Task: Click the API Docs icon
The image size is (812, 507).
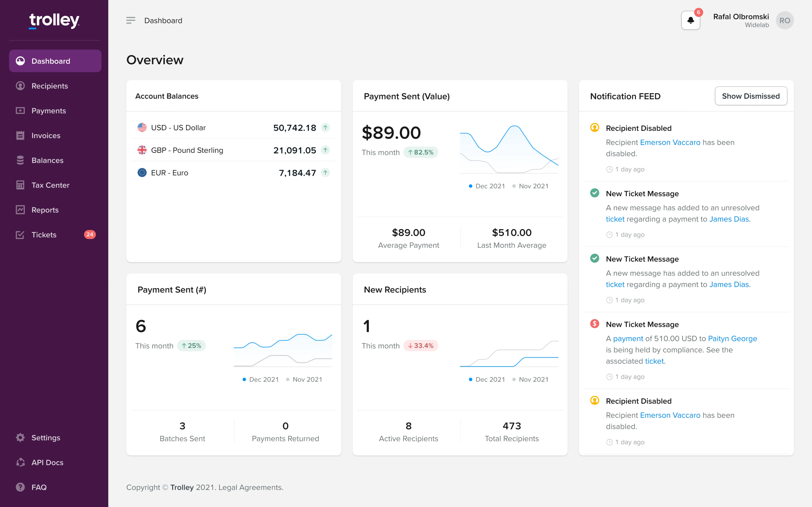Action: coord(20,462)
